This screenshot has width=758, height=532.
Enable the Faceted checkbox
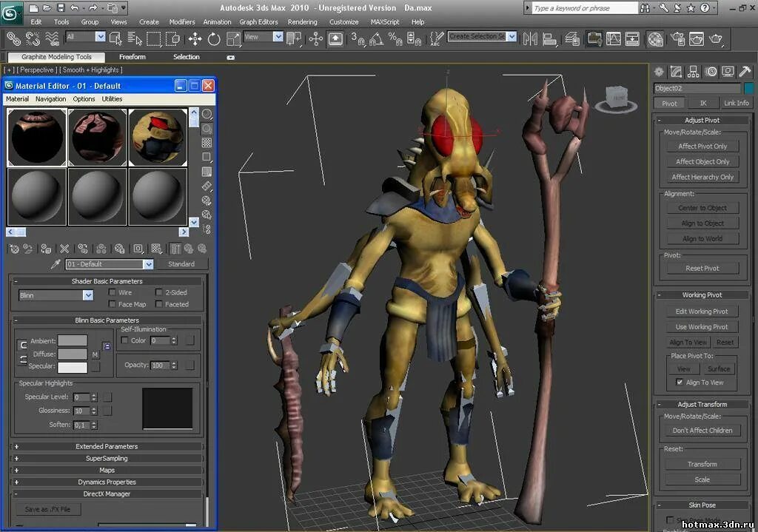point(158,304)
